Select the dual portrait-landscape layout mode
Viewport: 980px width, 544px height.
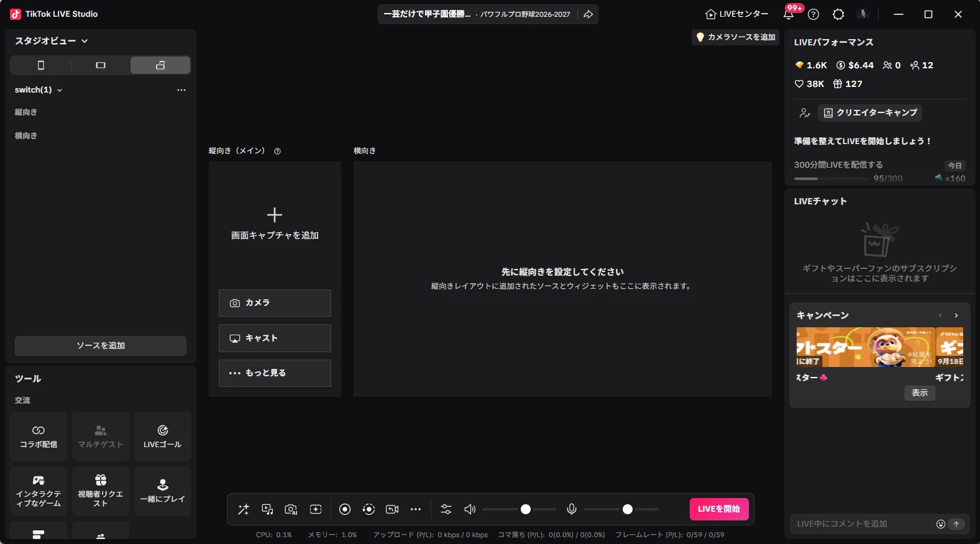(160, 65)
